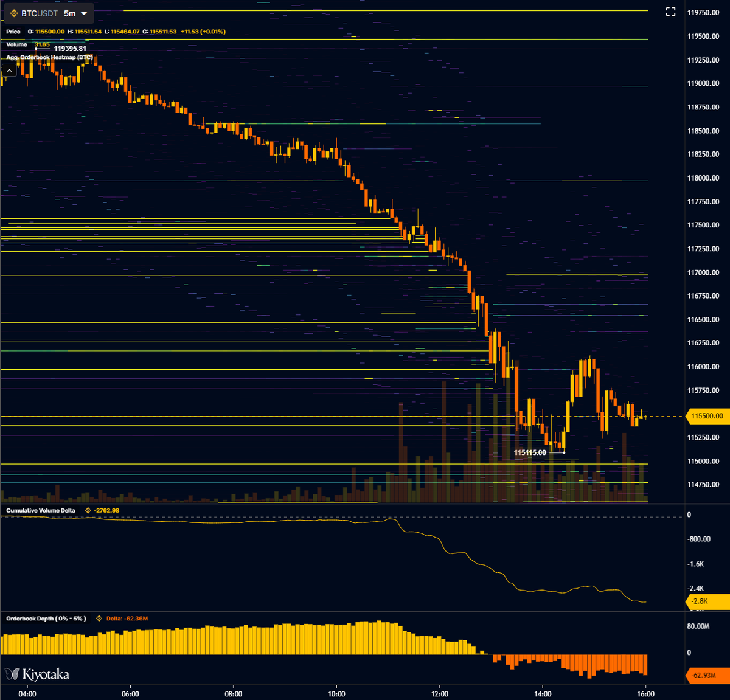730x700 pixels.
Task: Click the fullscreen icon at top right
Action: pos(671,11)
